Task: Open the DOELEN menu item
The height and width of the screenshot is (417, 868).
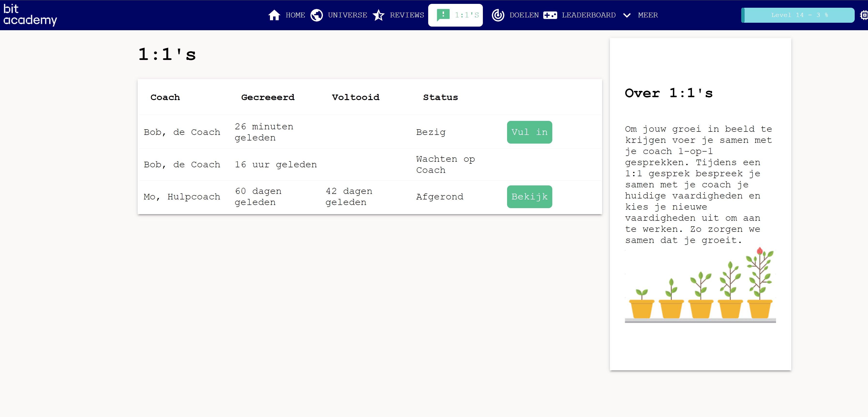Action: (524, 15)
